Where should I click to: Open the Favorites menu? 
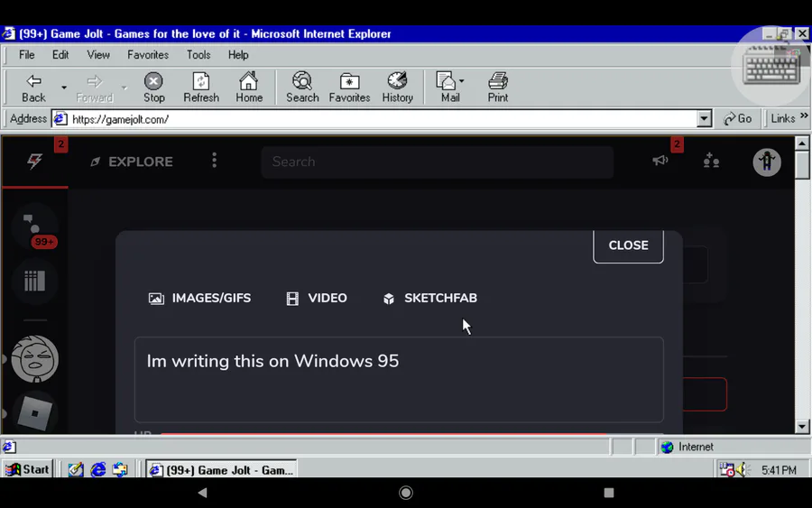tap(148, 55)
